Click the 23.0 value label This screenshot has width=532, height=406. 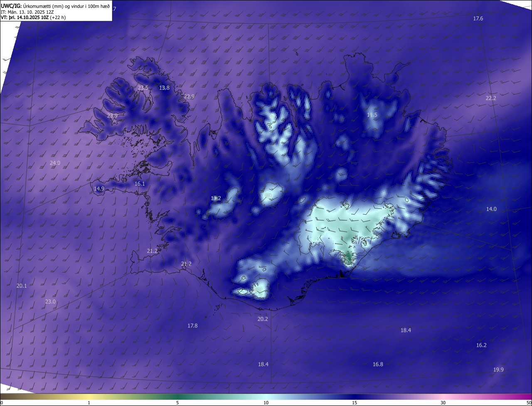coord(50,301)
